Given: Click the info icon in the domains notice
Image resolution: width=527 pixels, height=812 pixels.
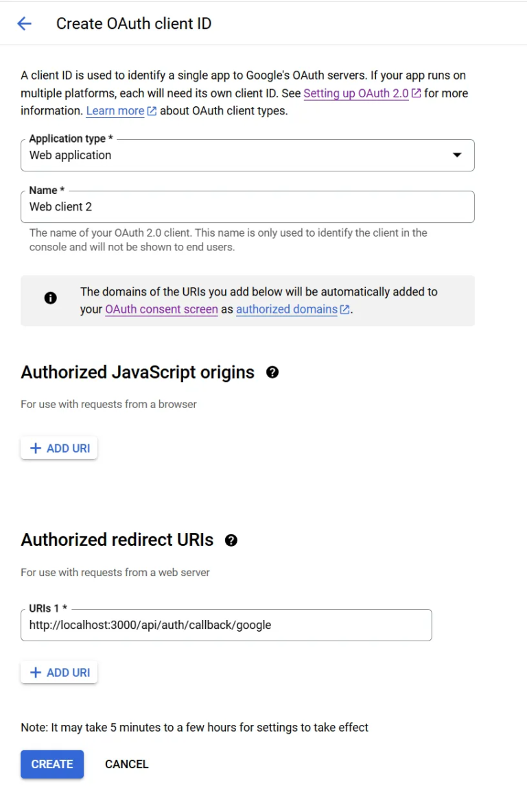Looking at the screenshot, I should click(x=50, y=298).
